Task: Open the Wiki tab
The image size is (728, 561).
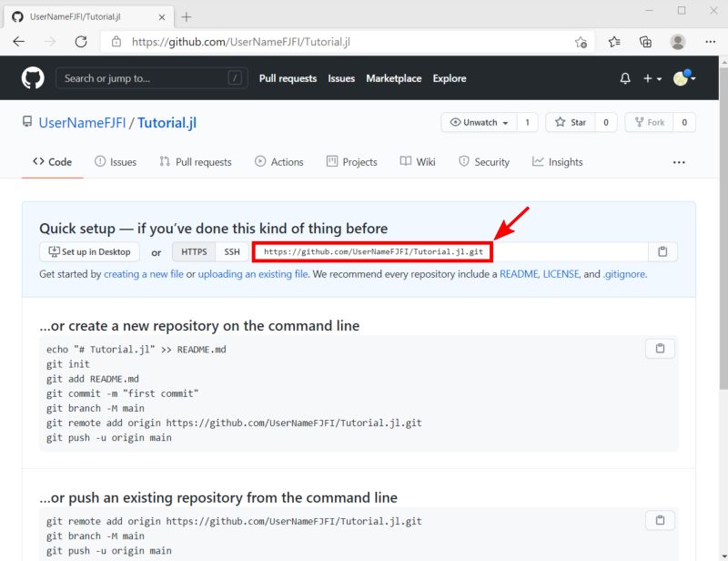Action: pos(418,162)
